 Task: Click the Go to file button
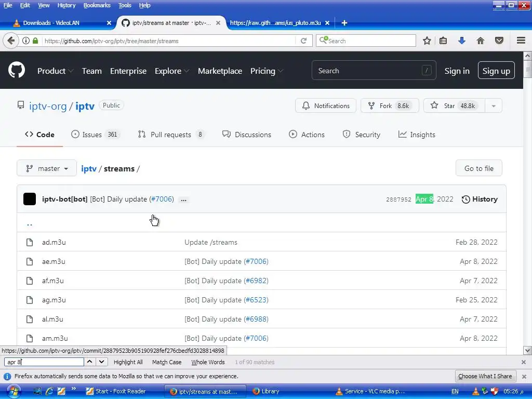tap(478, 168)
